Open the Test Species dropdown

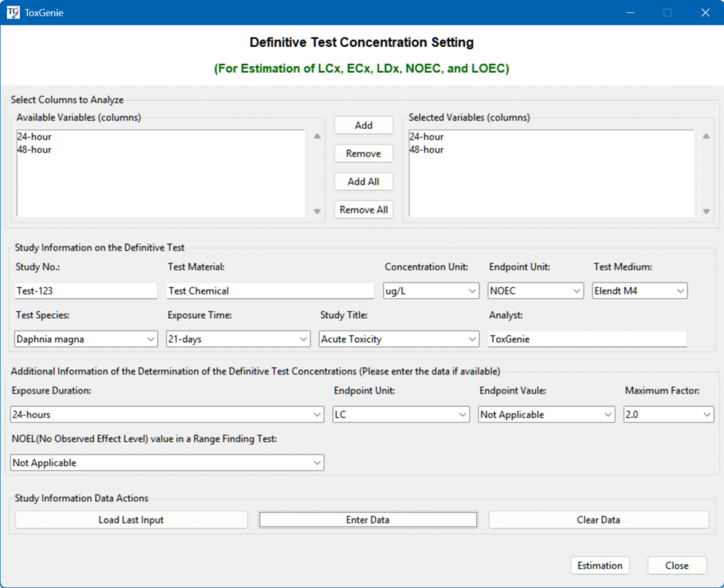86,339
